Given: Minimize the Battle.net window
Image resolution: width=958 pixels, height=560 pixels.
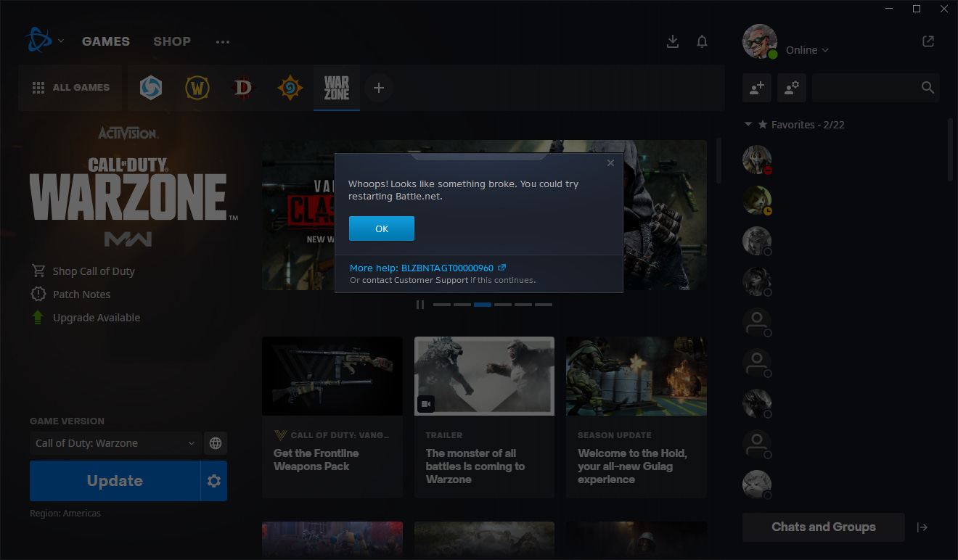Looking at the screenshot, I should click(x=889, y=9).
